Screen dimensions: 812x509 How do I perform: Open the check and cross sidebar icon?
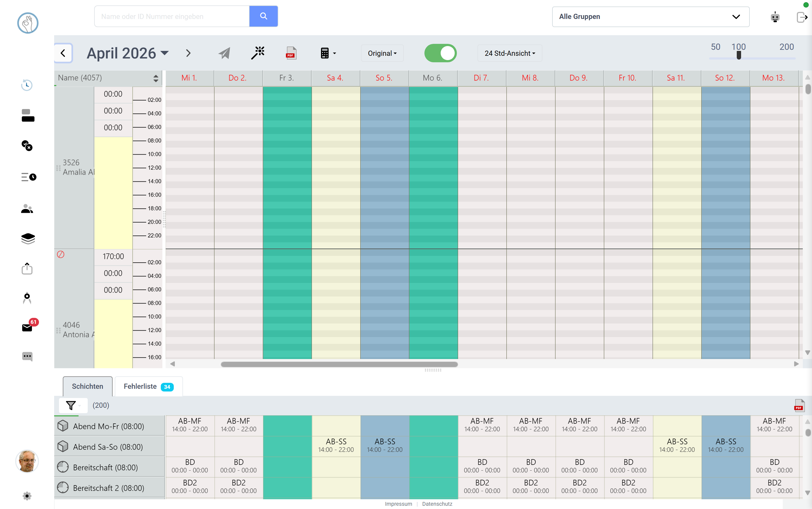[27, 145]
